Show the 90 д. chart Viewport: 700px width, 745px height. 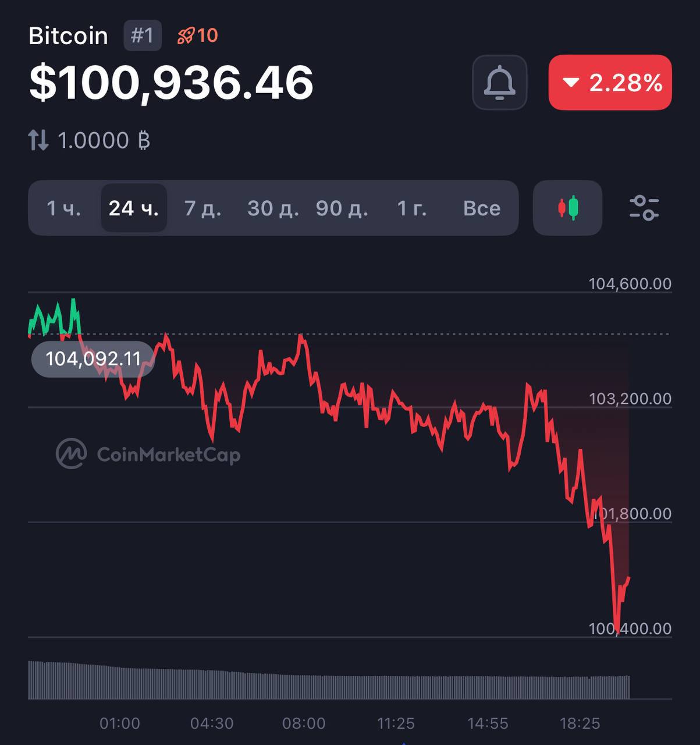[342, 208]
